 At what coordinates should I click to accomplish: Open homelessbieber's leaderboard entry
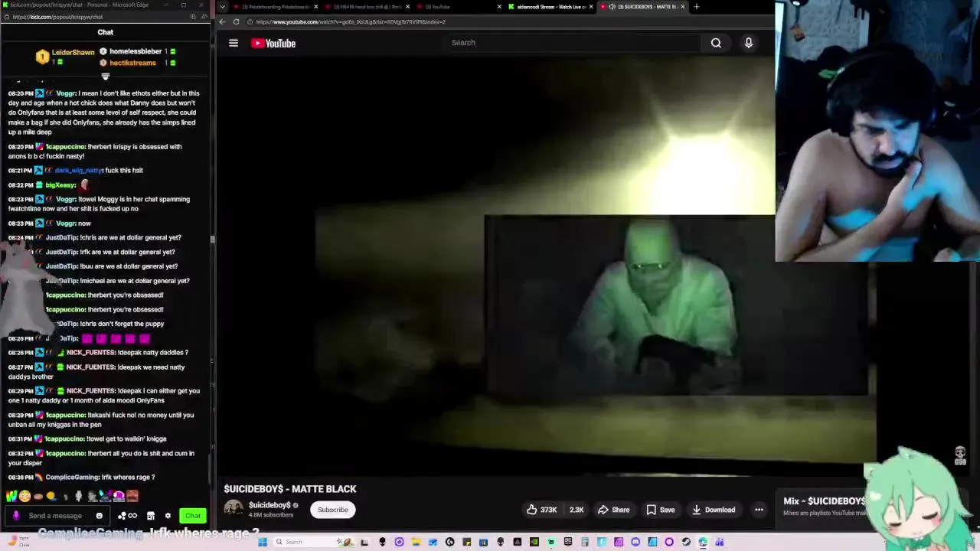pyautogui.click(x=138, y=51)
